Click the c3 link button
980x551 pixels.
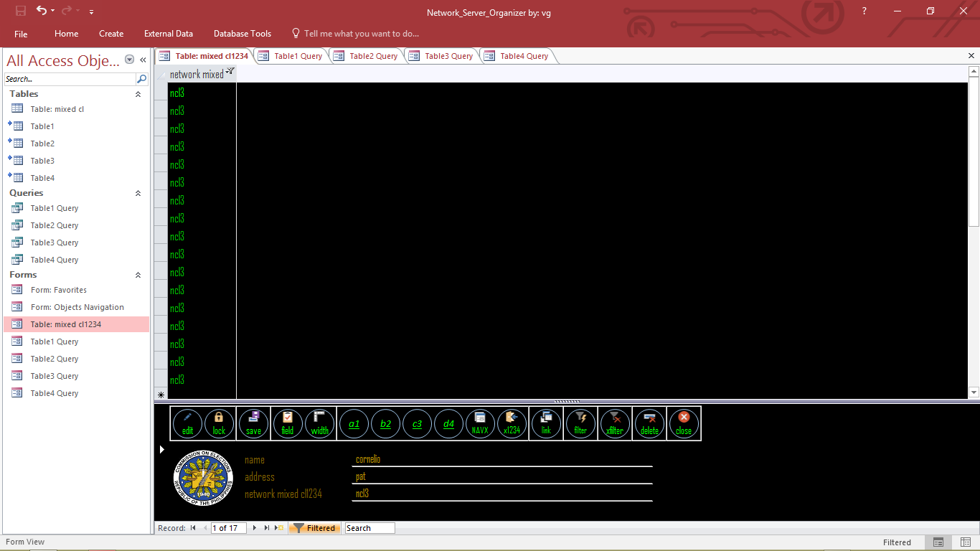417,423
